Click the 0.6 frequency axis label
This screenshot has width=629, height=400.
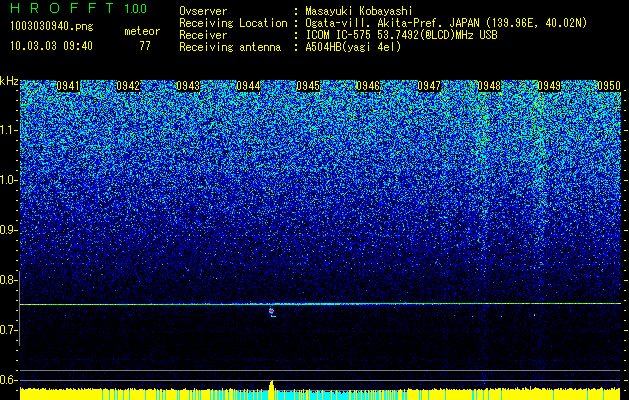8,380
